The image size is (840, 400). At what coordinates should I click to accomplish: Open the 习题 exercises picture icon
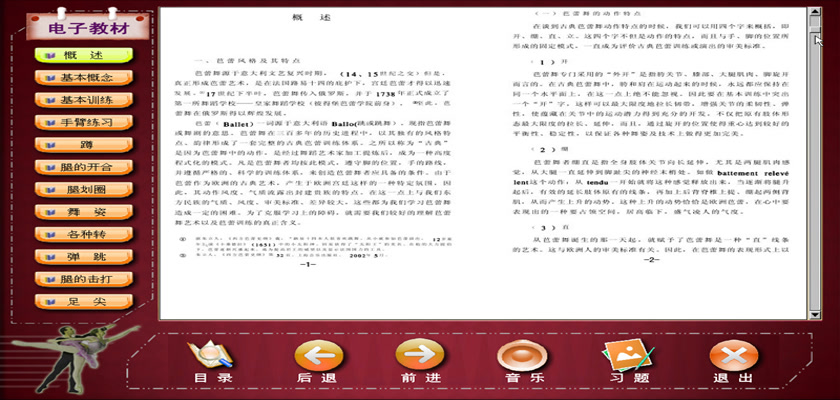[x=628, y=355]
